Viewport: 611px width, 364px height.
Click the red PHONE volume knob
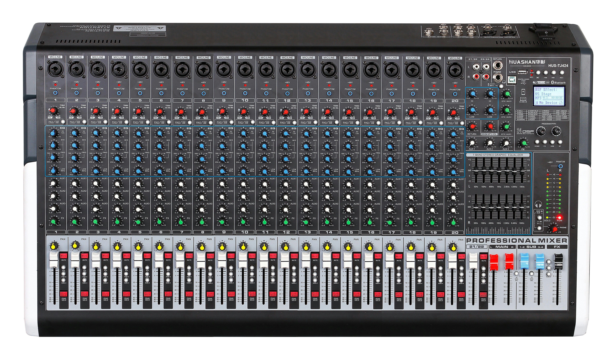click(x=555, y=229)
